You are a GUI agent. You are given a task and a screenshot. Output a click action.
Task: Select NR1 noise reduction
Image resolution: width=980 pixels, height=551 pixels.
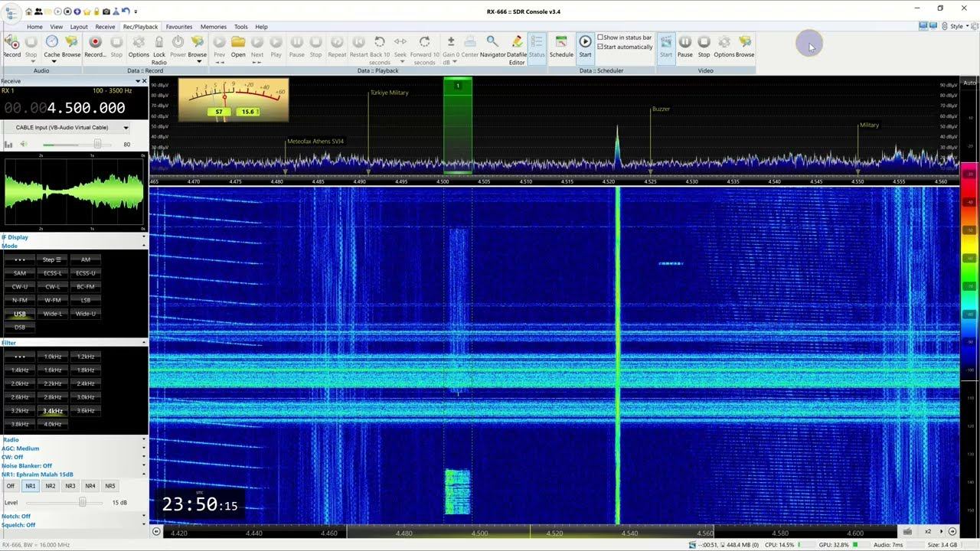coord(30,486)
